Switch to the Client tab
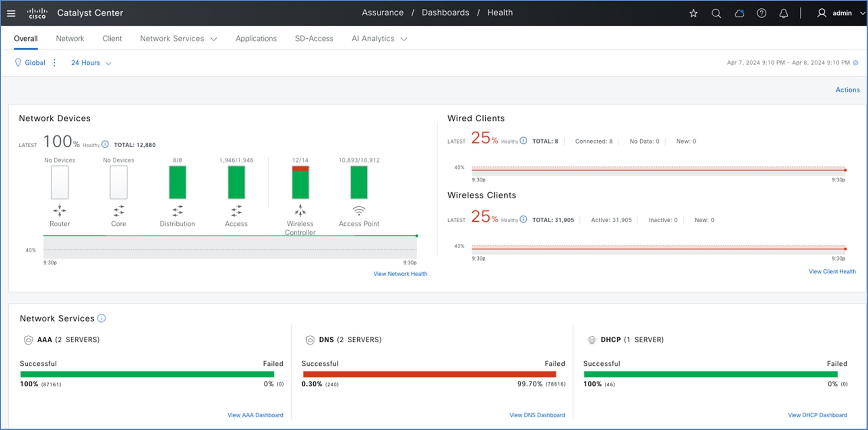The image size is (868, 430). [112, 39]
